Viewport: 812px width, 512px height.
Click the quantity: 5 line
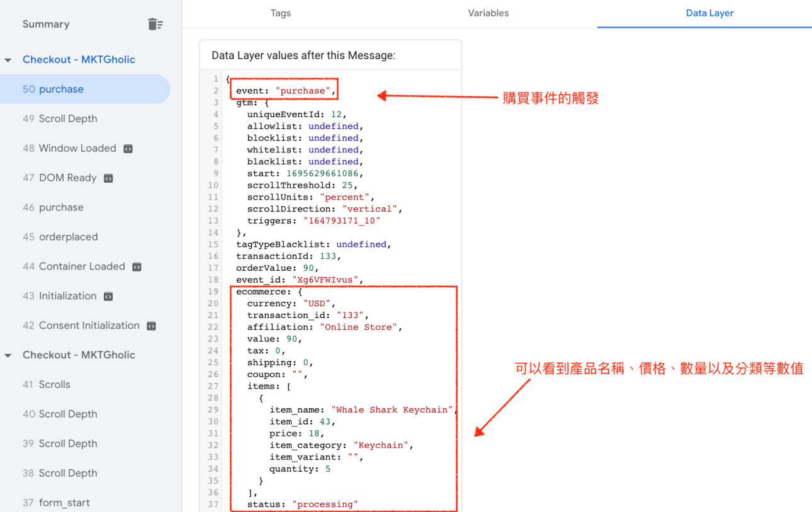click(300, 469)
